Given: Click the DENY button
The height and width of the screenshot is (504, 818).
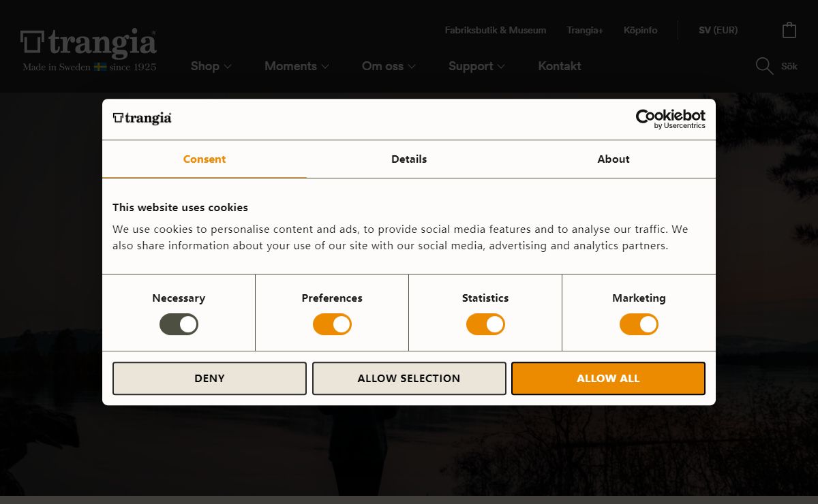Looking at the screenshot, I should point(209,378).
